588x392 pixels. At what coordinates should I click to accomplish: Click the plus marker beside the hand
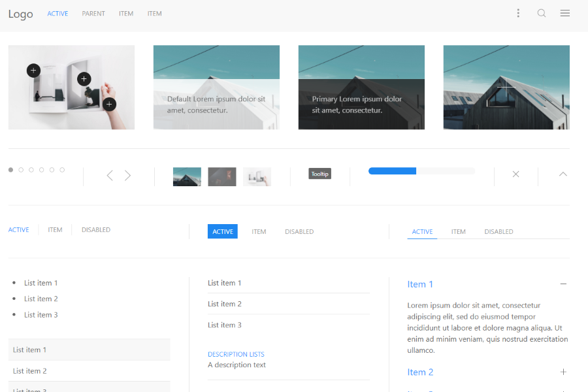(x=109, y=105)
